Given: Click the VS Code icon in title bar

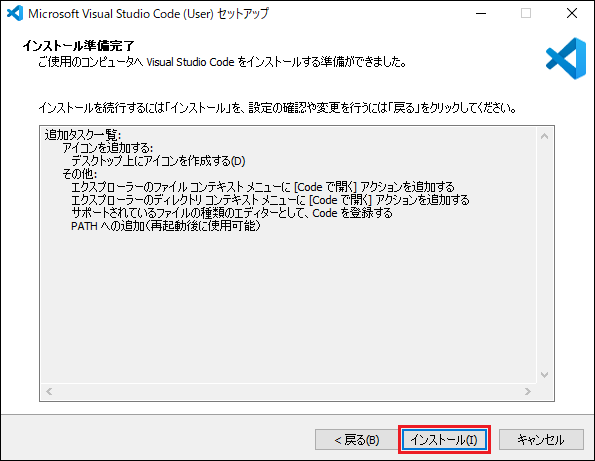Looking at the screenshot, I should coord(15,14).
